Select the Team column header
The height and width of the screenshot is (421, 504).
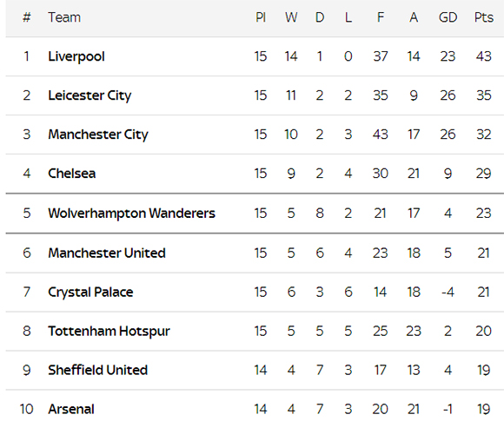point(64,17)
